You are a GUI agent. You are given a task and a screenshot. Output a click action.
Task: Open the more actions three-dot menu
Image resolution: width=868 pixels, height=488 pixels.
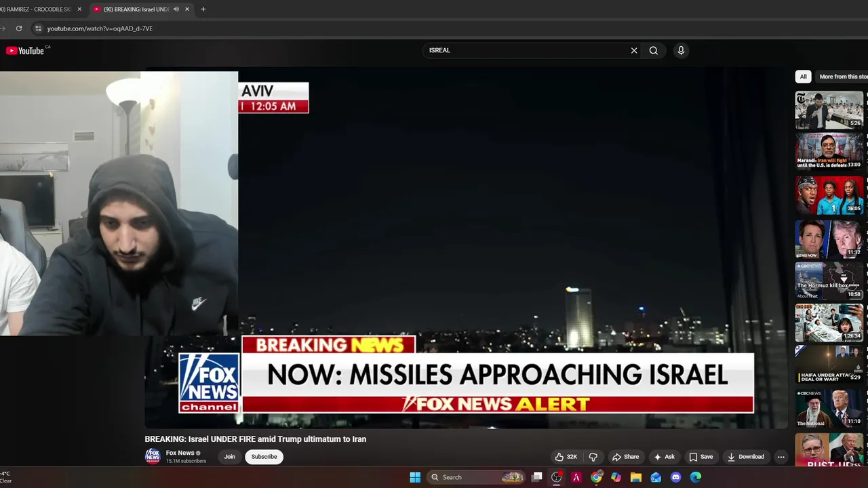(781, 457)
